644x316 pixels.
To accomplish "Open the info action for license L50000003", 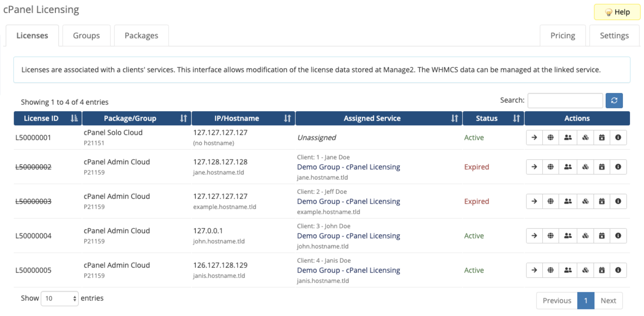I will (x=618, y=201).
